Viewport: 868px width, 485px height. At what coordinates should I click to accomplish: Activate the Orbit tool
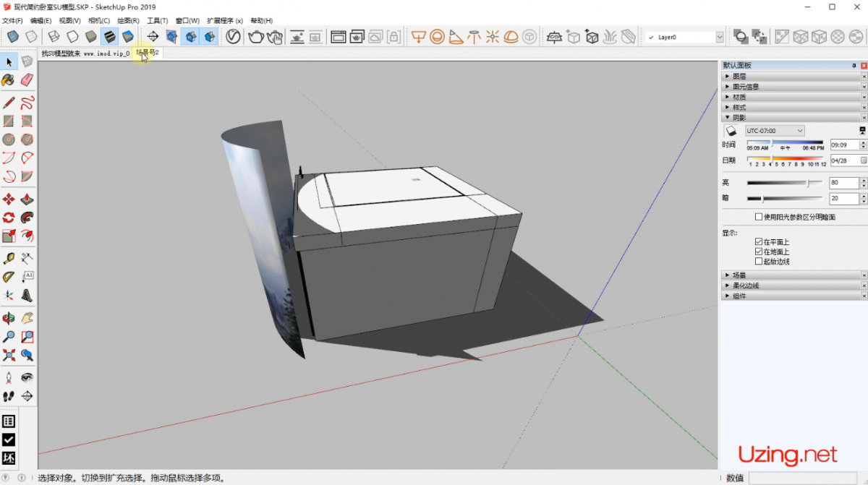[x=9, y=318]
